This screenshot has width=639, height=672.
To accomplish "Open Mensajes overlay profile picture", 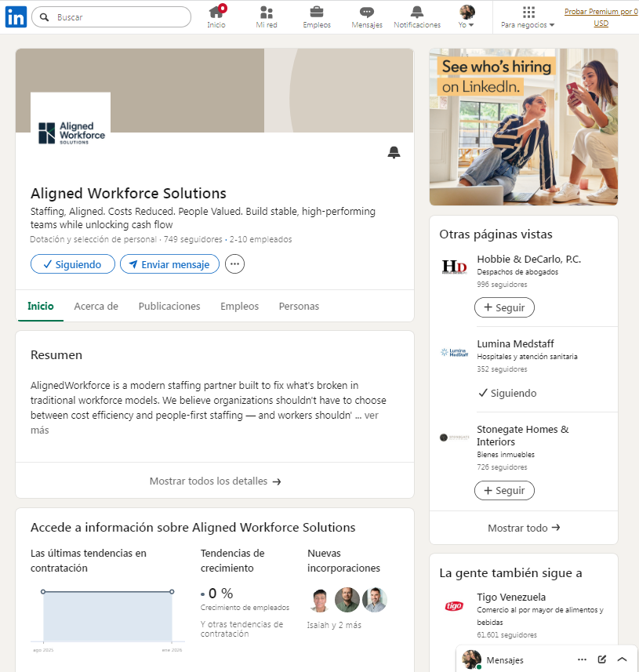I will click(472, 659).
